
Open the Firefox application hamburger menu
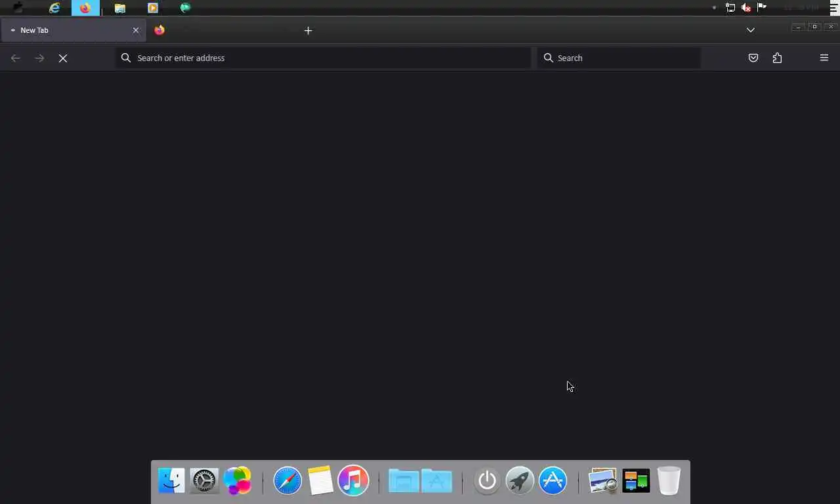click(x=824, y=58)
